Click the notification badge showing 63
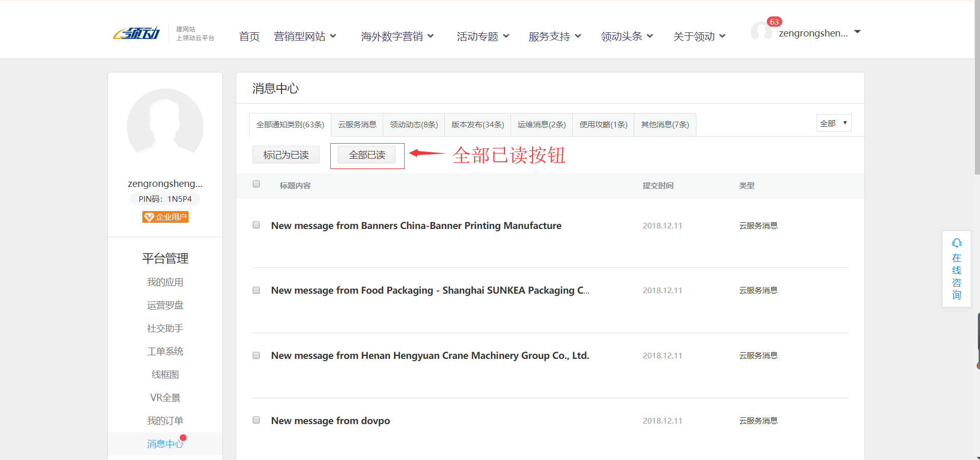The height and width of the screenshot is (460, 980). tap(774, 22)
